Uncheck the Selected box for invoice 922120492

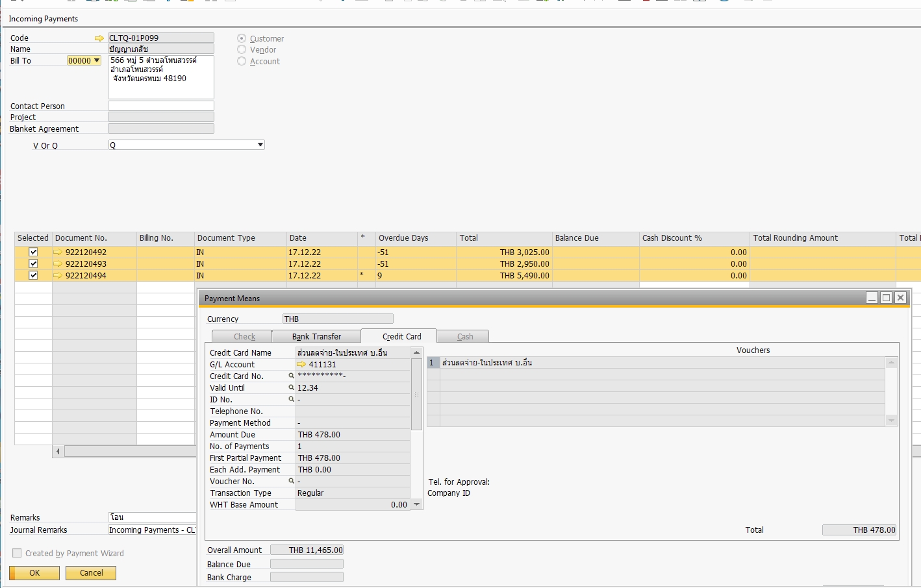click(x=33, y=252)
